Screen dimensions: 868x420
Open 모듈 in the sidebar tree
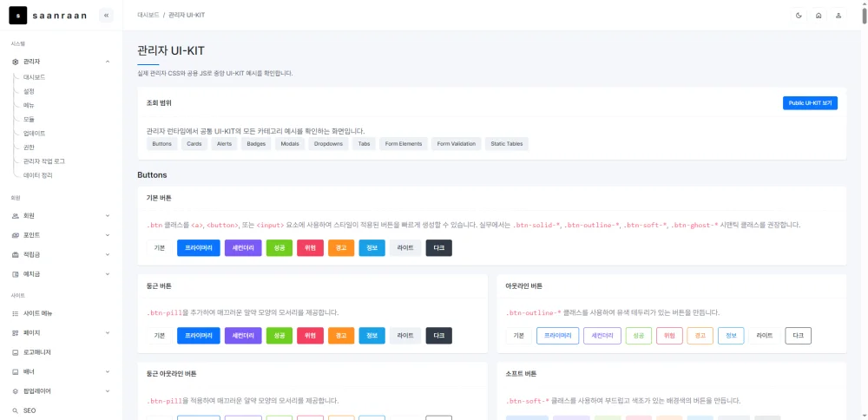pyautogui.click(x=29, y=119)
